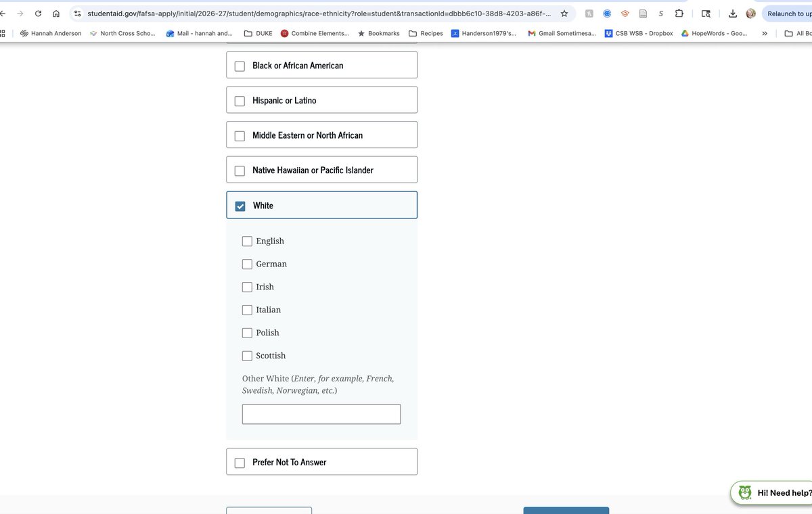Open the apps grid in bookmarks bar
The image size is (812, 514).
click(x=3, y=33)
